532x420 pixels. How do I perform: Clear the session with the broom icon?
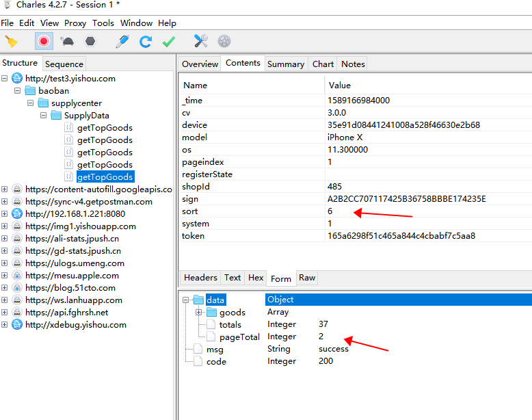(12, 42)
